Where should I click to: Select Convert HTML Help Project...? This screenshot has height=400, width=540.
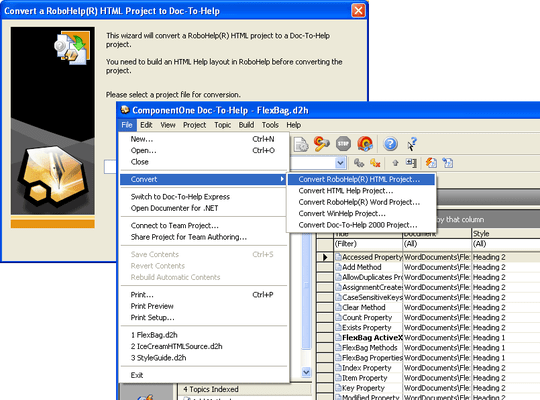361,191
